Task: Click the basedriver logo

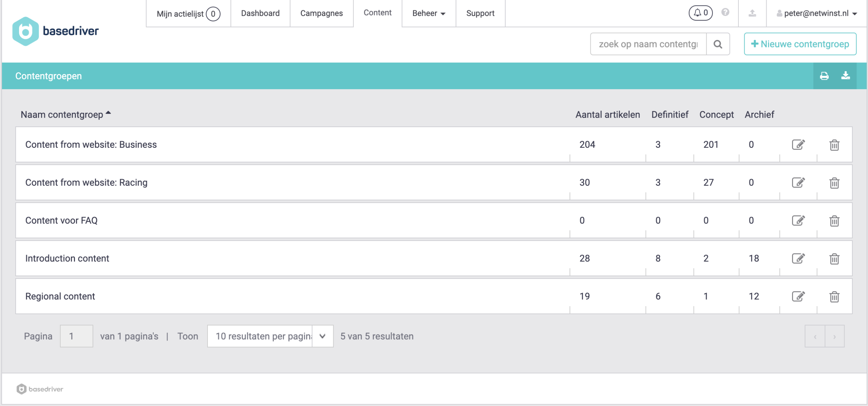Action: tap(56, 31)
